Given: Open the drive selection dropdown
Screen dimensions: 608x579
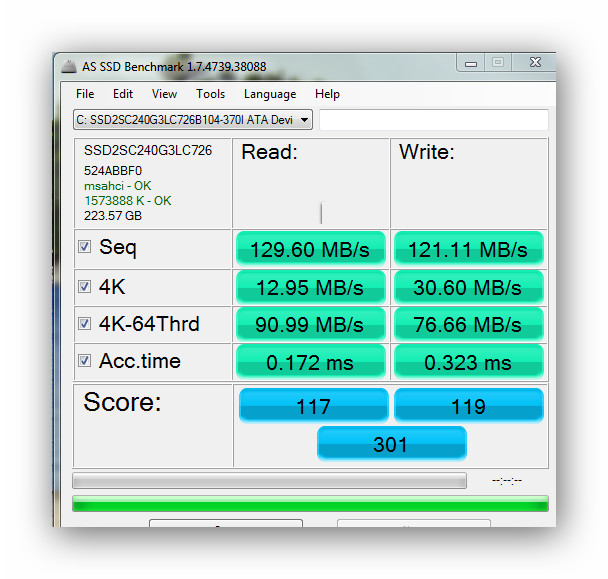Looking at the screenshot, I should coord(193,120).
